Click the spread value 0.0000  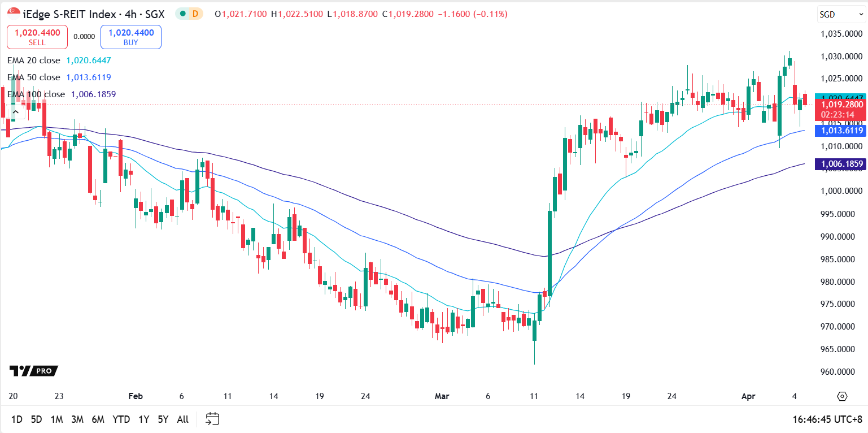point(84,37)
